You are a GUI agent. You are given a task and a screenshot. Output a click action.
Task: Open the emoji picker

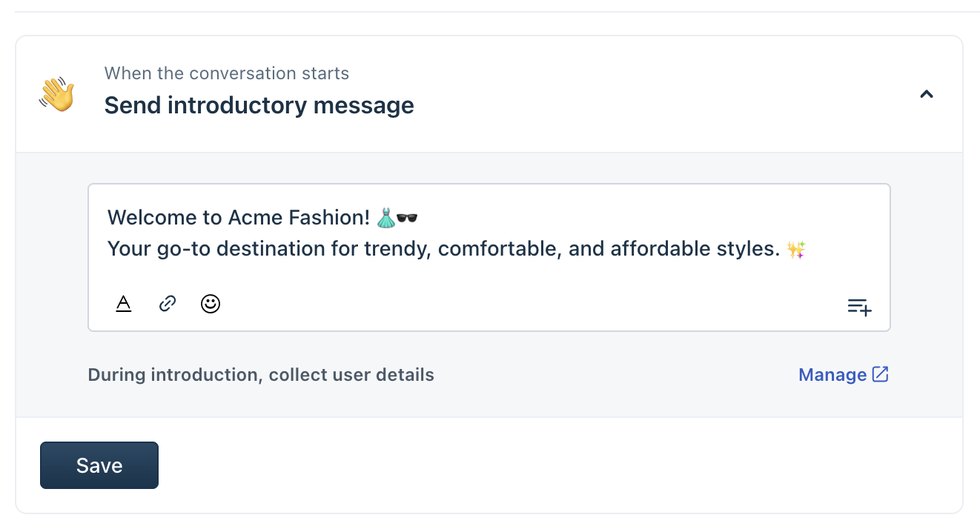(211, 304)
